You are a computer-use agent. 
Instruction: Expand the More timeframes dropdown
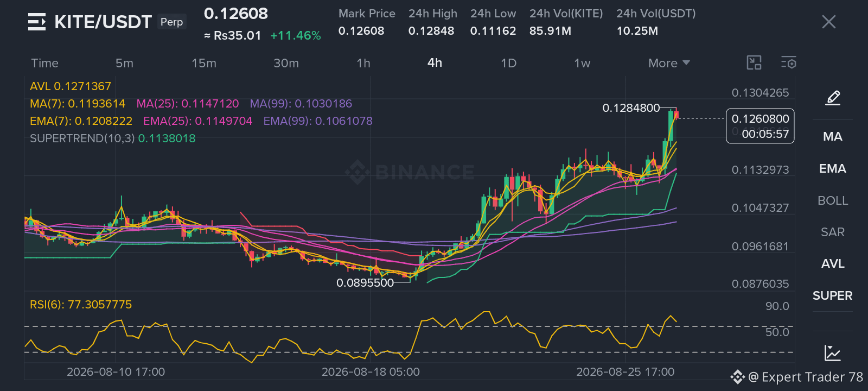click(x=669, y=63)
